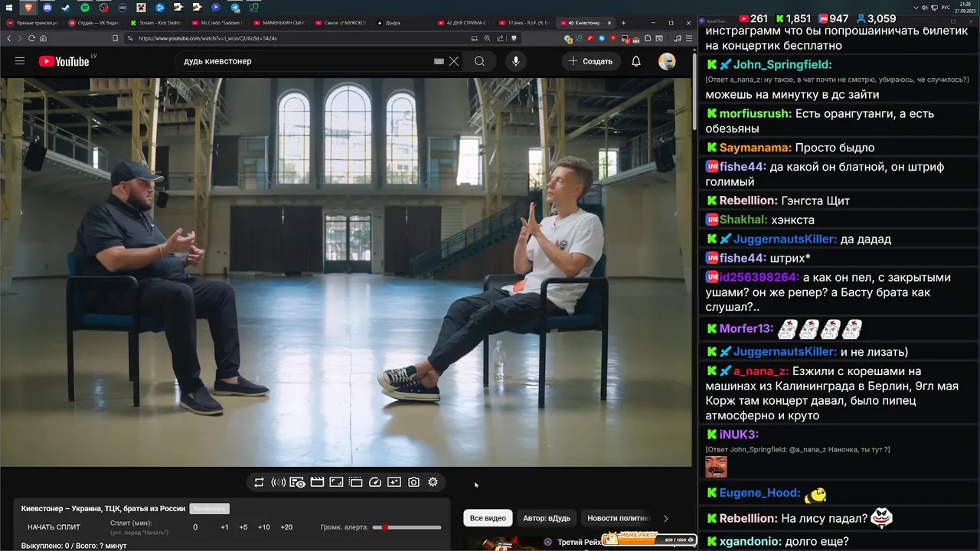
Task: Click the audio boost icon in enhancer toolbar
Action: pyautogui.click(x=278, y=482)
